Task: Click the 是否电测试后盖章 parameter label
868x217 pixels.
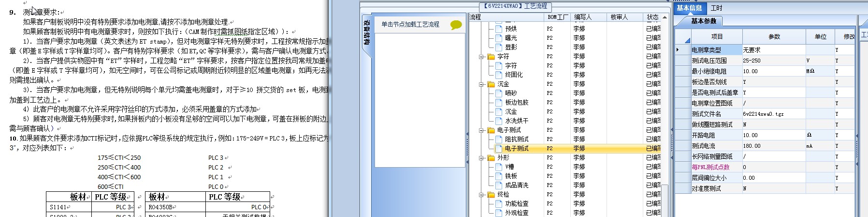Action: [x=715, y=93]
